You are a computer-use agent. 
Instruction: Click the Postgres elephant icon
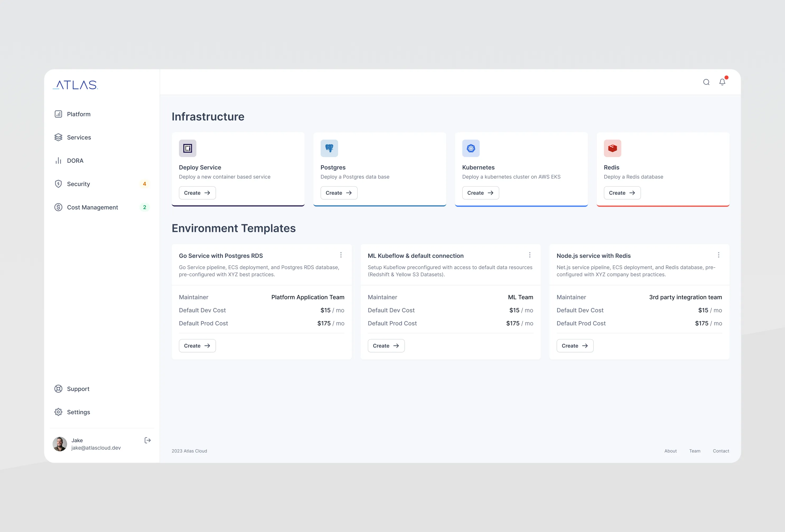pyautogui.click(x=329, y=148)
